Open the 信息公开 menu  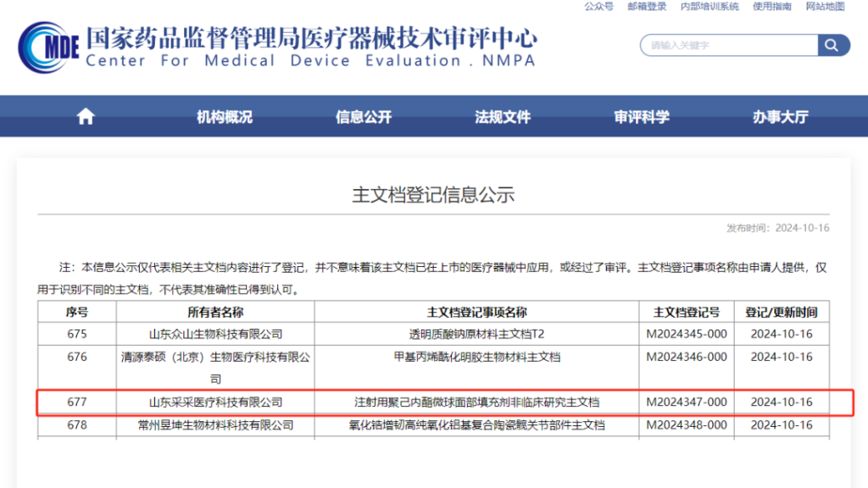coord(364,117)
